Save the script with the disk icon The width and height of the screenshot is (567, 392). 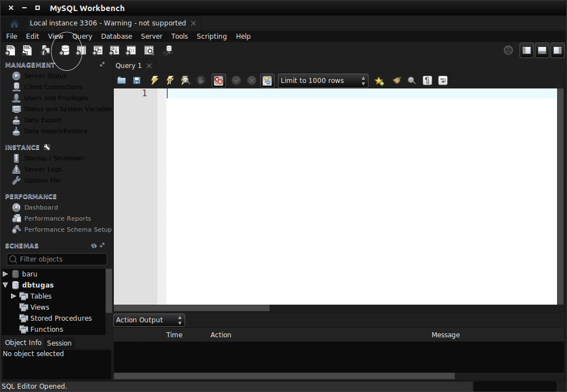(x=136, y=80)
